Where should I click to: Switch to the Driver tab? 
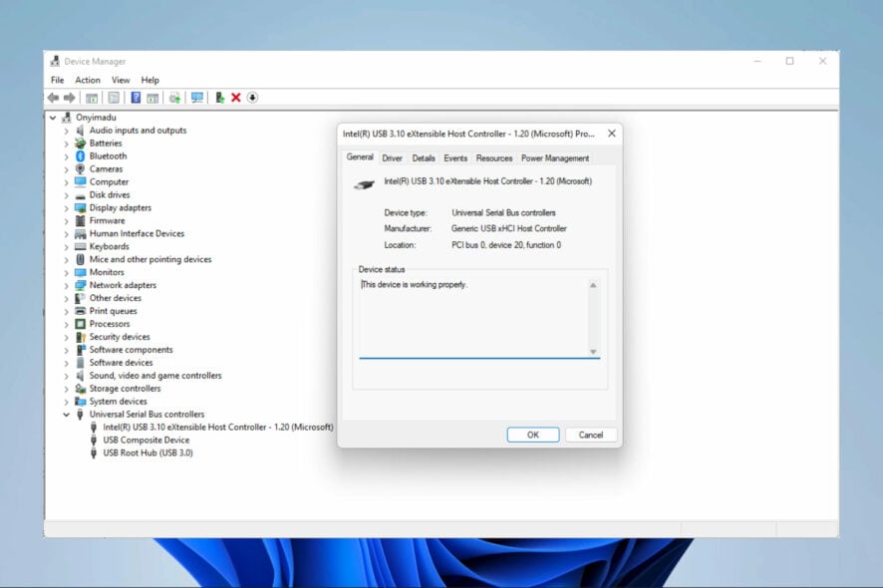(392, 158)
